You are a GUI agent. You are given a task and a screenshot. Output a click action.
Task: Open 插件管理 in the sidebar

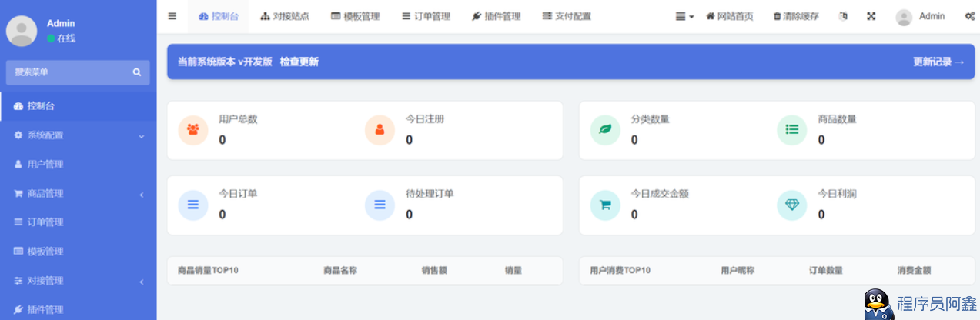79,309
